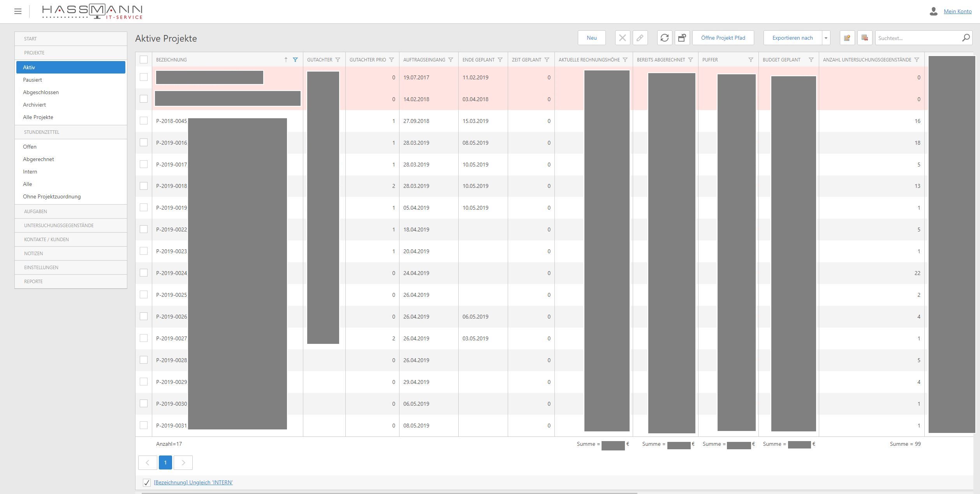
Task: Toggle the select-all header checkbox
Action: (x=144, y=60)
